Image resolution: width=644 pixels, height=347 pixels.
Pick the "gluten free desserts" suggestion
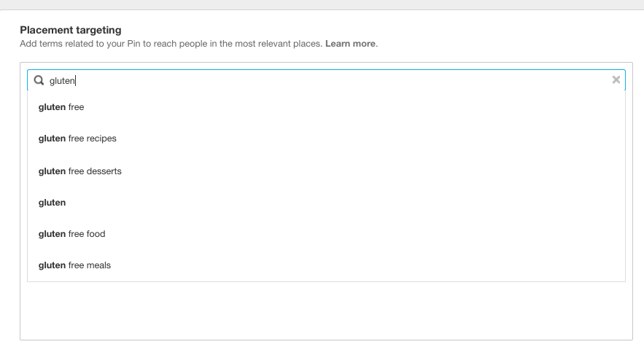[79, 171]
